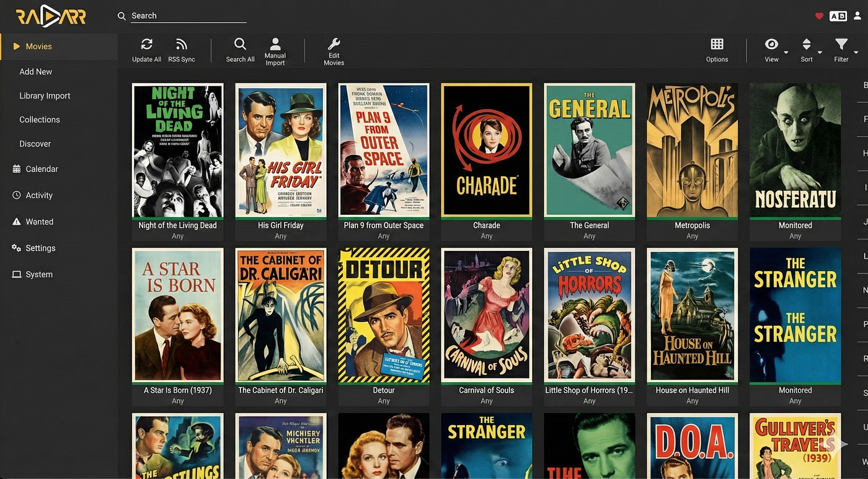Open the Library Import link
868x479 pixels.
pyautogui.click(x=45, y=96)
